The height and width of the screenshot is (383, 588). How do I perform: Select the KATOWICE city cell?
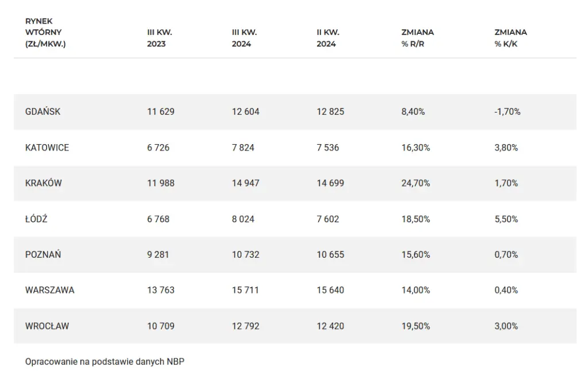pyautogui.click(x=47, y=148)
